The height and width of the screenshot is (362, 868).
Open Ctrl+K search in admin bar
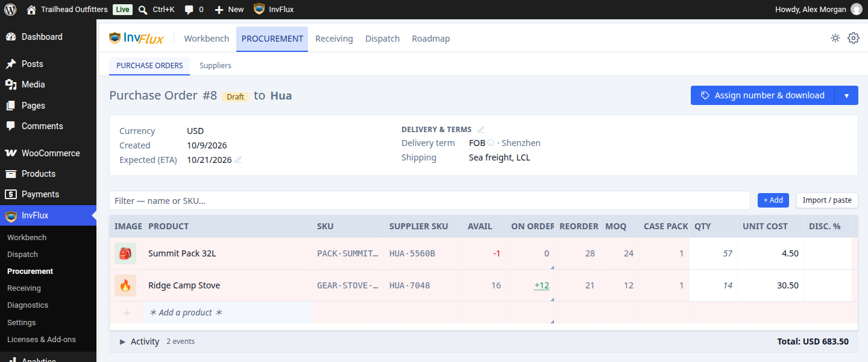156,10
